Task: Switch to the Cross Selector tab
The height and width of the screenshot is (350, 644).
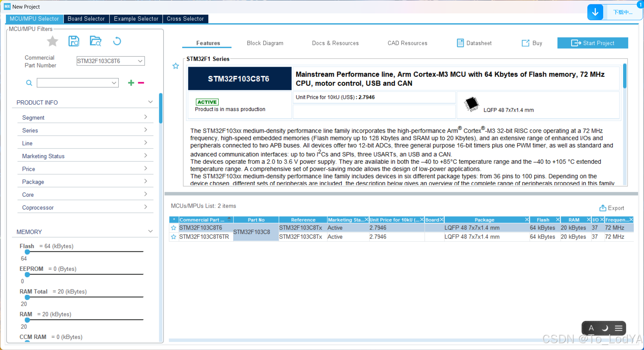Action: coord(185,19)
